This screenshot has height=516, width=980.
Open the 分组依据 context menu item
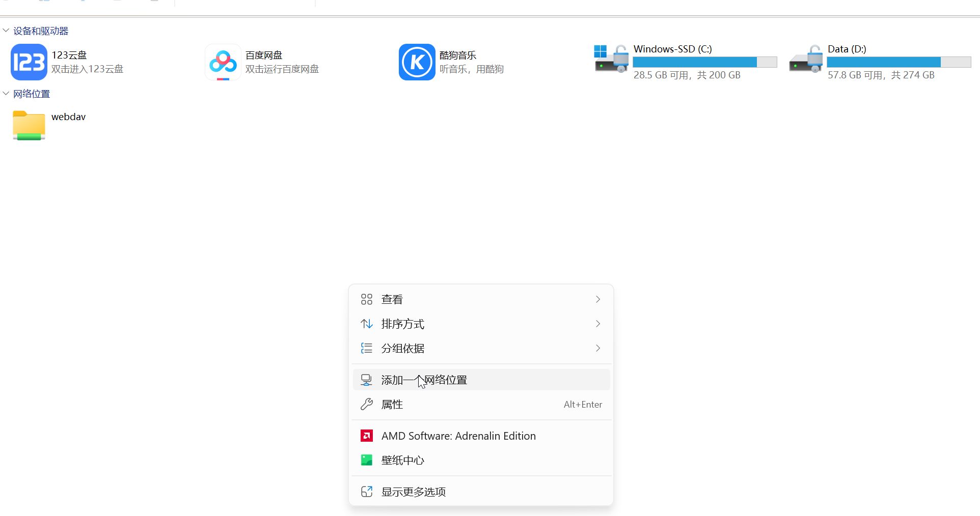point(481,348)
